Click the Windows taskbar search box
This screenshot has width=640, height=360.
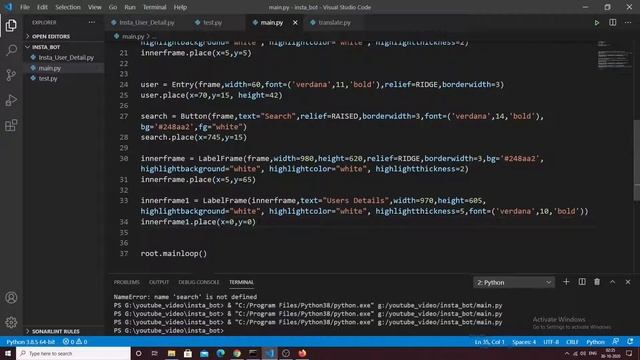(73, 353)
